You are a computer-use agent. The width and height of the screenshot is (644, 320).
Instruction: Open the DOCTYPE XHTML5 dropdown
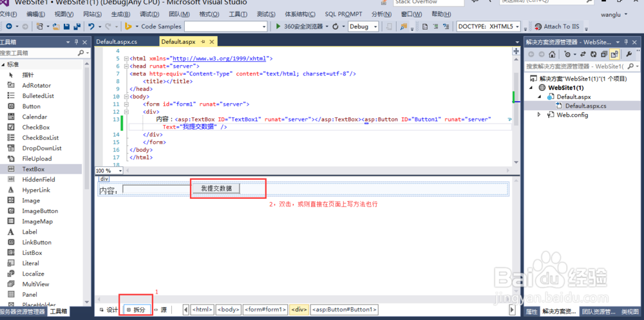[517, 26]
